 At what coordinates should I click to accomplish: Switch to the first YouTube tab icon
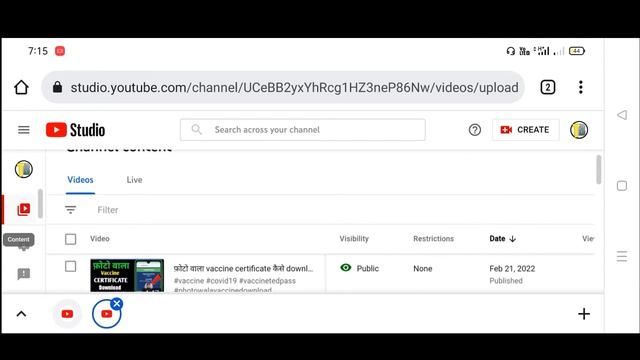[x=67, y=314]
